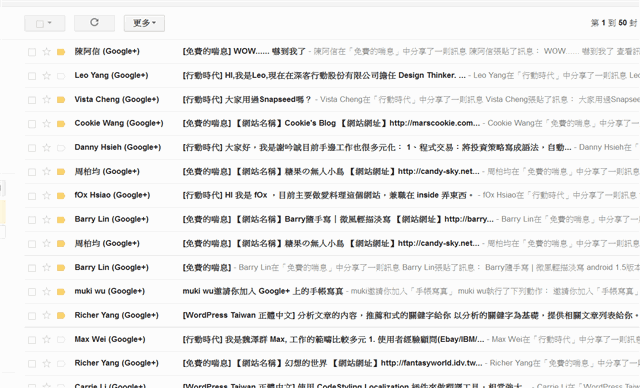640x388 pixels.
Task: Open muki wu邀請你加入 Google+ email
Action: [x=262, y=291]
